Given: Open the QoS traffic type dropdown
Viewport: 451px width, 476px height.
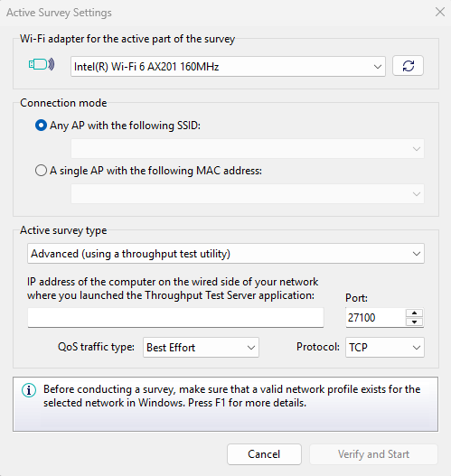Looking at the screenshot, I should coord(201,347).
